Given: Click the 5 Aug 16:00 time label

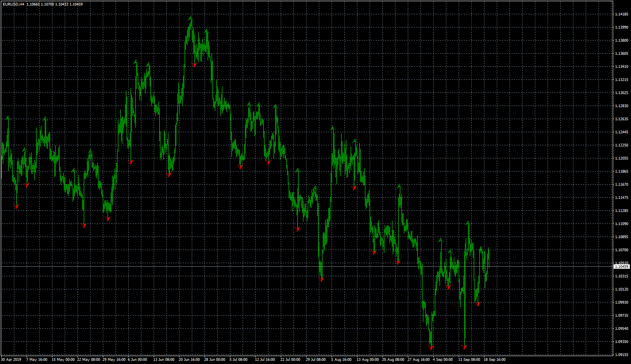Looking at the screenshot, I should point(342,360).
